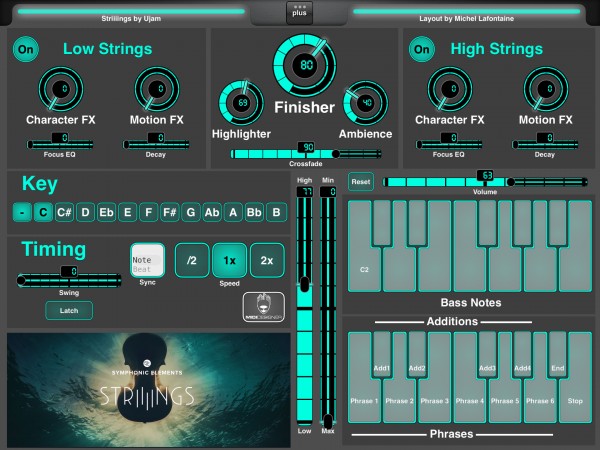Screen dimensions: 600x450
Task: Trigger the Add1 black key
Action: click(382, 355)
